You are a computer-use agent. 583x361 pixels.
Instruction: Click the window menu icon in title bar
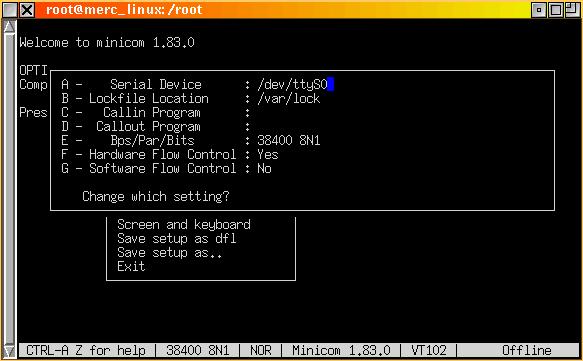9,10
